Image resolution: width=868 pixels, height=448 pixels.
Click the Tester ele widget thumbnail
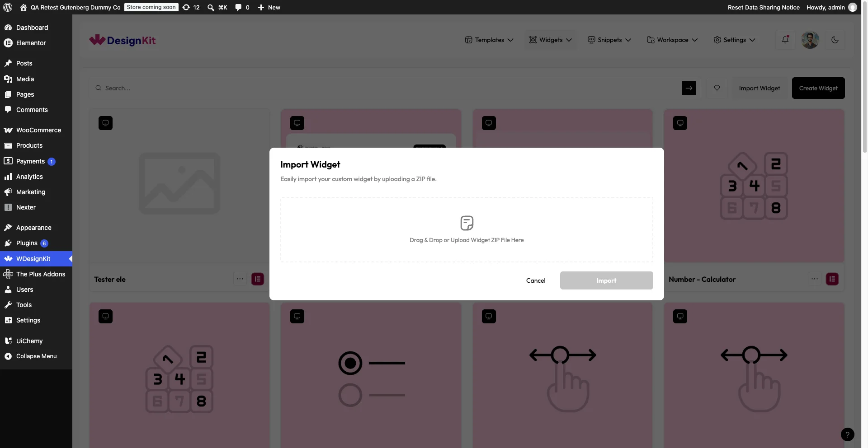point(179,186)
